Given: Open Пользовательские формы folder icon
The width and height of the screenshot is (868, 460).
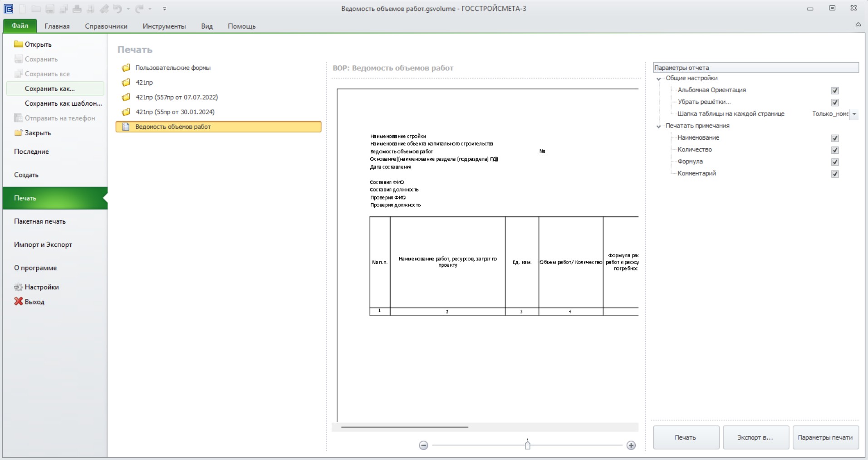Looking at the screenshot, I should pos(126,68).
